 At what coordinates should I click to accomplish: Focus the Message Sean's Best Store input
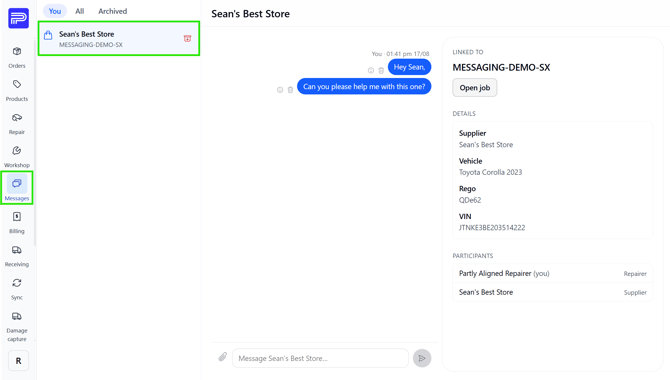pyautogui.click(x=320, y=358)
